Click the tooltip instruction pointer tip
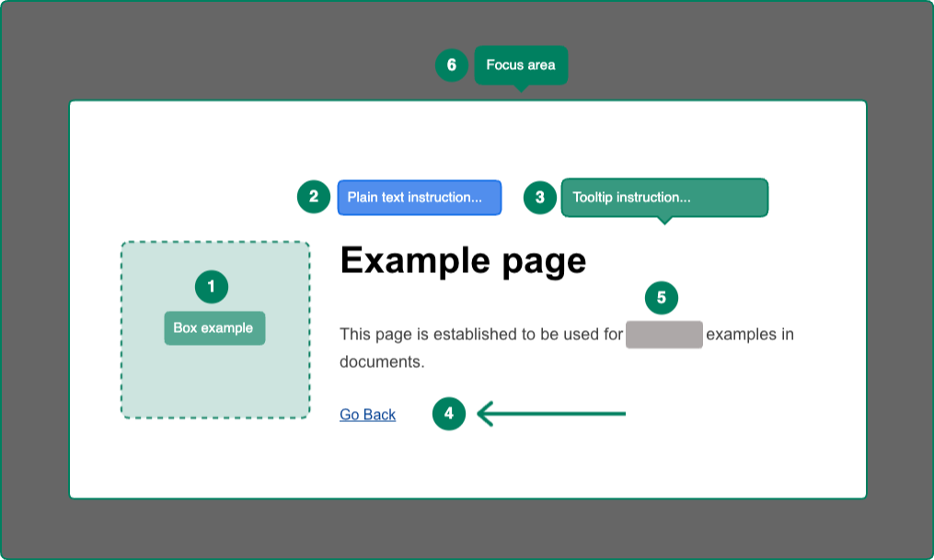 coord(665,221)
